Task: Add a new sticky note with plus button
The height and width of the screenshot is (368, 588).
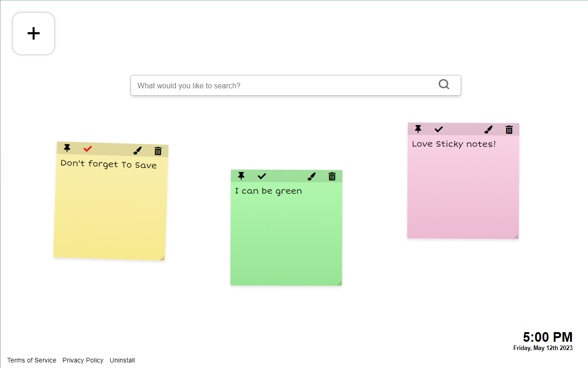Action: [x=34, y=34]
